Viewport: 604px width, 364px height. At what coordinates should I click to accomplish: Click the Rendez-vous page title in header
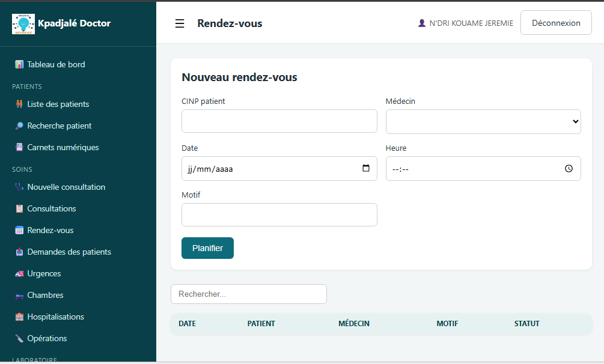(230, 23)
